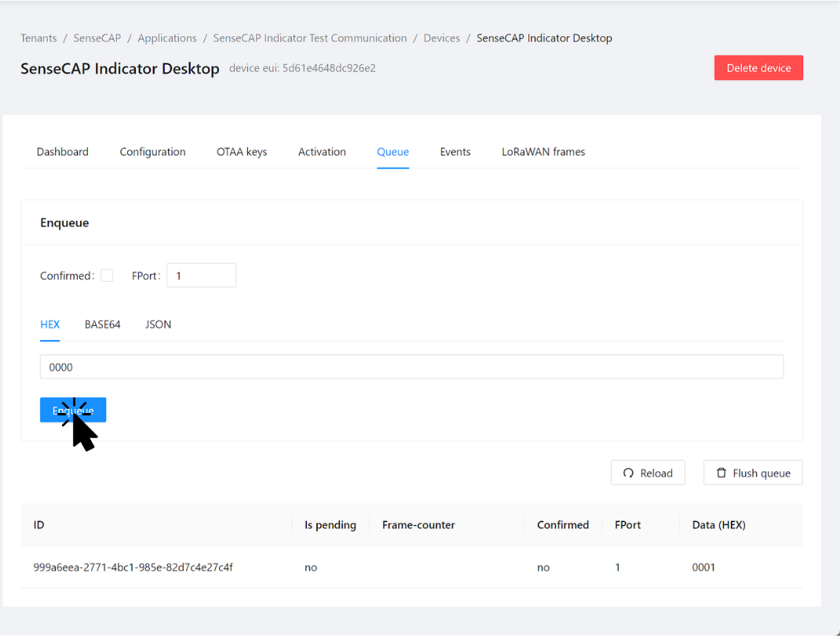Go to the Activation tab
Image resolution: width=840 pixels, height=636 pixels.
(322, 152)
